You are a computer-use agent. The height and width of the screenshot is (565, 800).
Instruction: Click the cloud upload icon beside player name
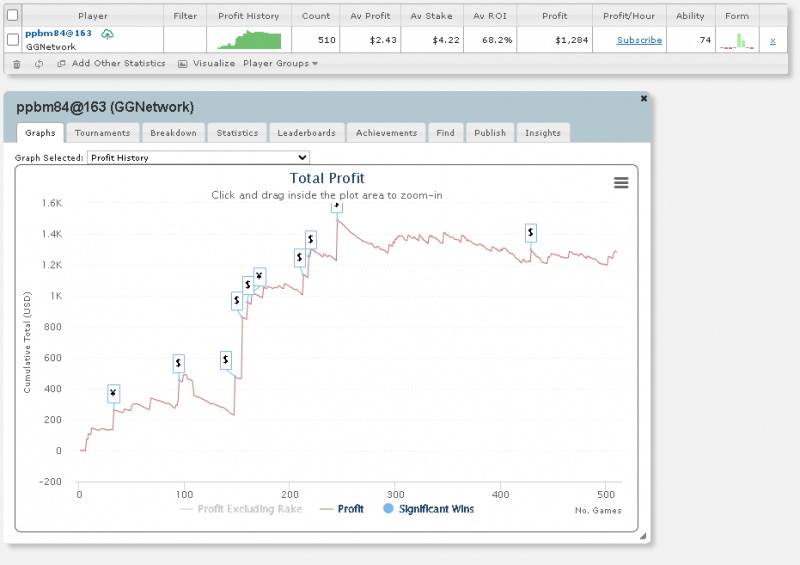107,34
